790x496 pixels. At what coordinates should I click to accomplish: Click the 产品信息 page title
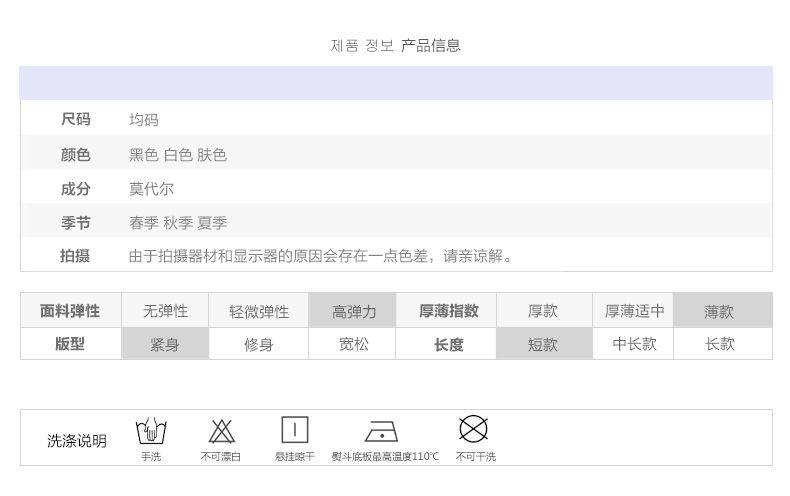[431, 45]
